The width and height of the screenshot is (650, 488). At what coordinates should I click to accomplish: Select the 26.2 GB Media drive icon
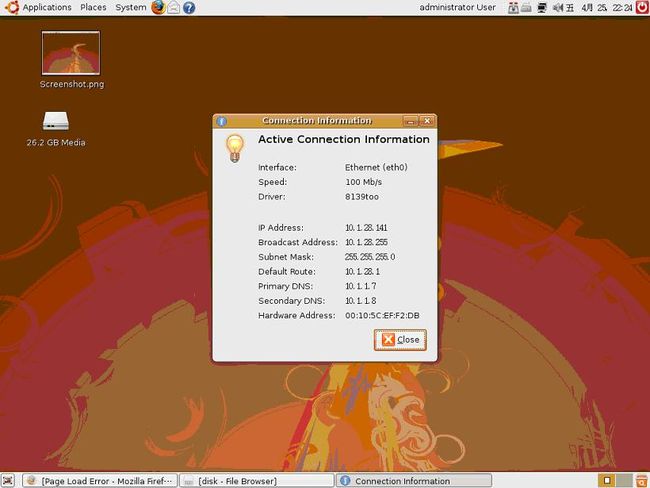click(x=56, y=121)
